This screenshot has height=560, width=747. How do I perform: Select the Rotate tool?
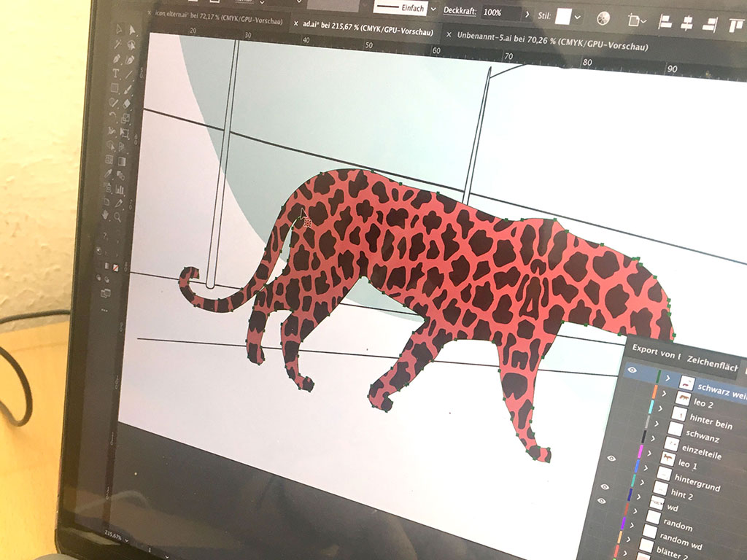[x=112, y=116]
